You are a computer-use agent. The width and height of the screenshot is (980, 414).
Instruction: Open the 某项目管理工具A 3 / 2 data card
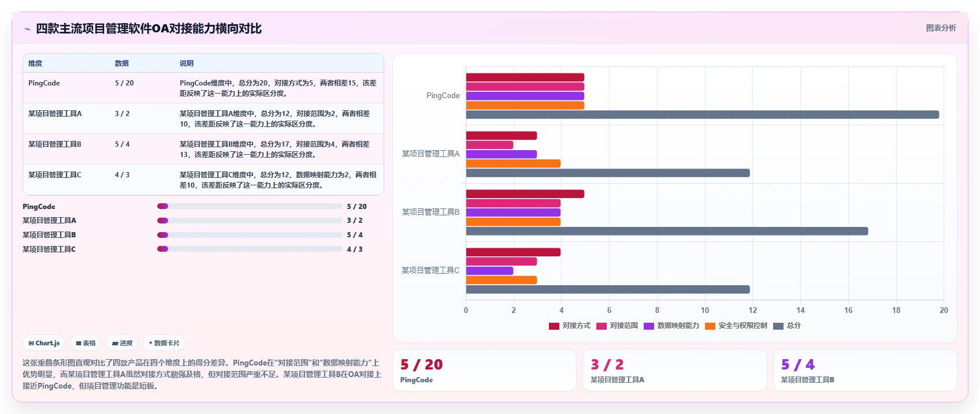coord(674,370)
